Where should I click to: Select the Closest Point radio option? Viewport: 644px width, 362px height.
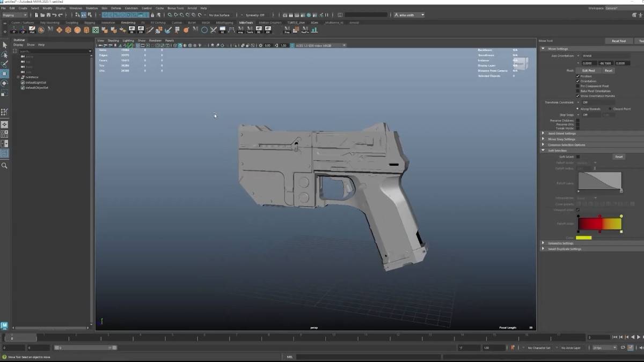point(610,109)
